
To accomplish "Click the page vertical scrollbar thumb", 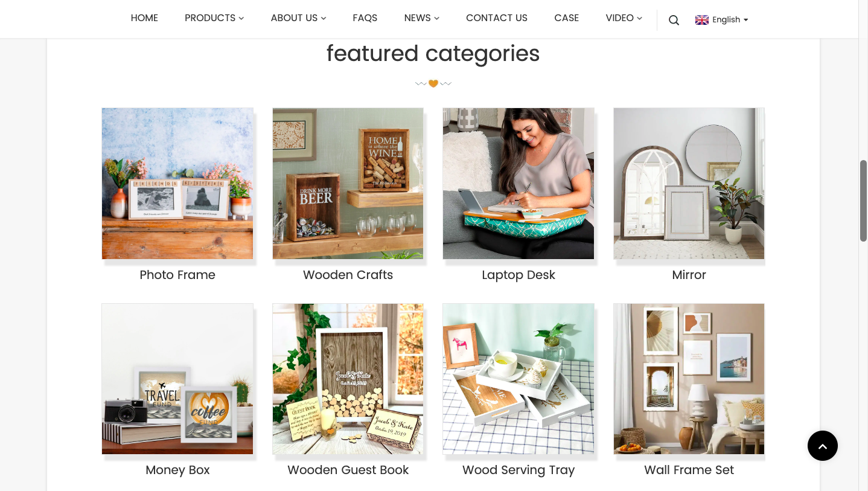I will tap(863, 201).
